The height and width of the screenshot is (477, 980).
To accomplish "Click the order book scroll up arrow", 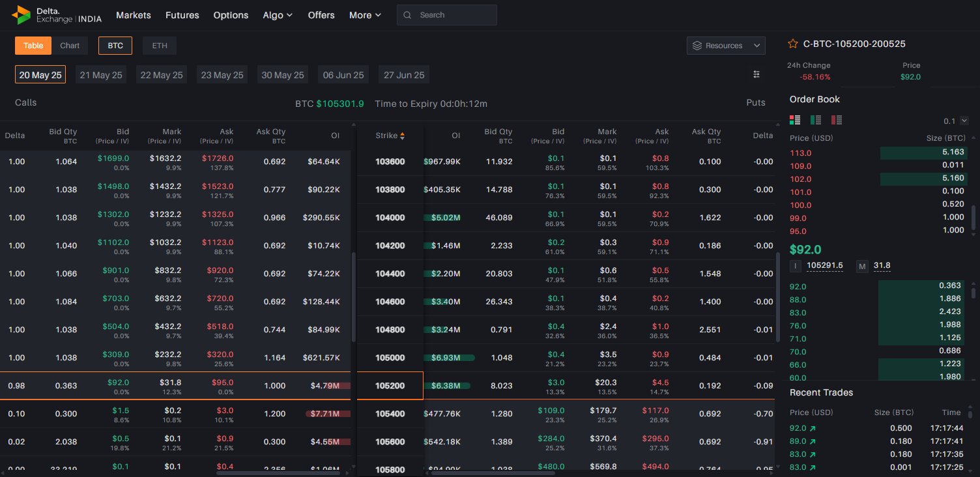I will 974,137.
